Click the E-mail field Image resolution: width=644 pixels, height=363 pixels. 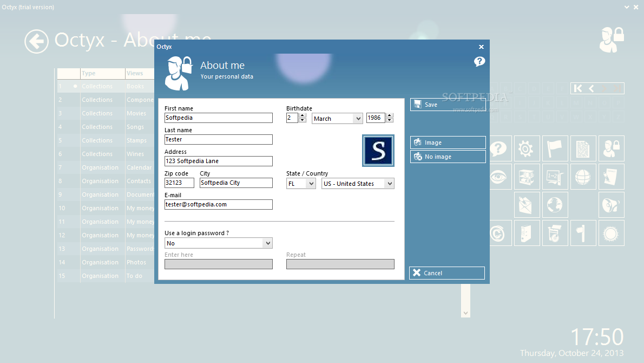point(219,204)
